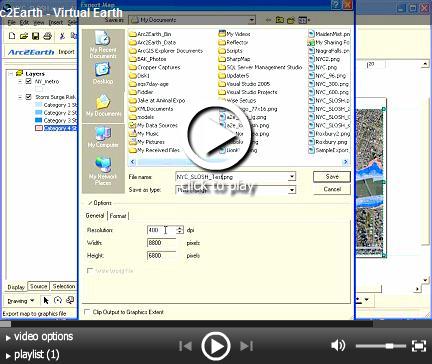This screenshot has height=364, width=432.
Task: Click the previous track button
Action: point(185,346)
